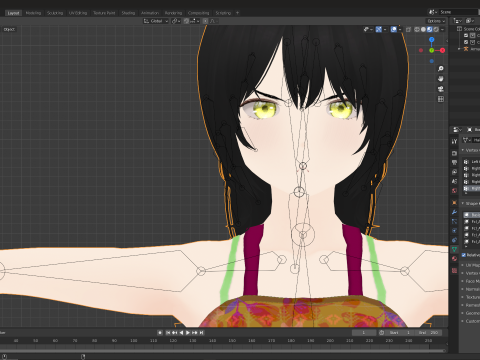The height and width of the screenshot is (360, 480).
Task: Toggle the camera view icon
Action: pyautogui.click(x=441, y=89)
